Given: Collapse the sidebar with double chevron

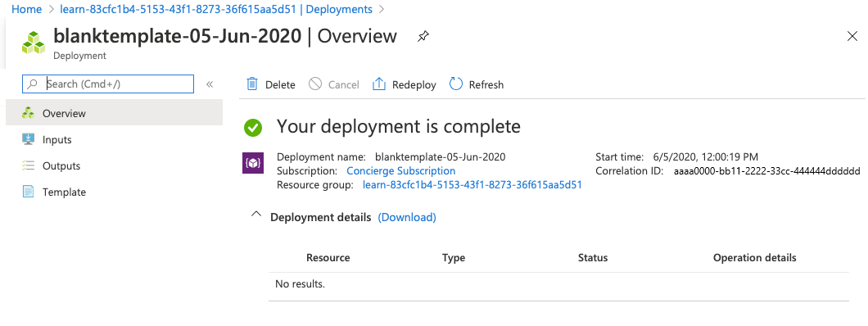Looking at the screenshot, I should [210, 84].
